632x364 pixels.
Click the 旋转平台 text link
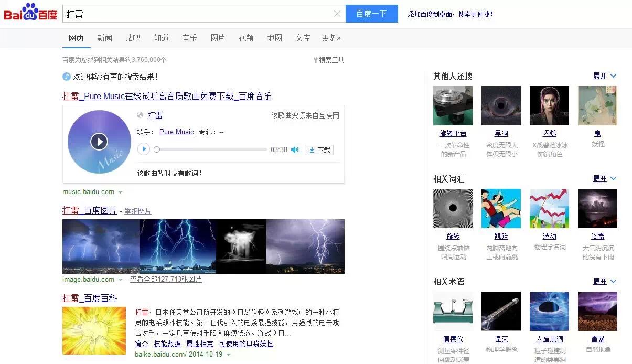[x=453, y=134]
